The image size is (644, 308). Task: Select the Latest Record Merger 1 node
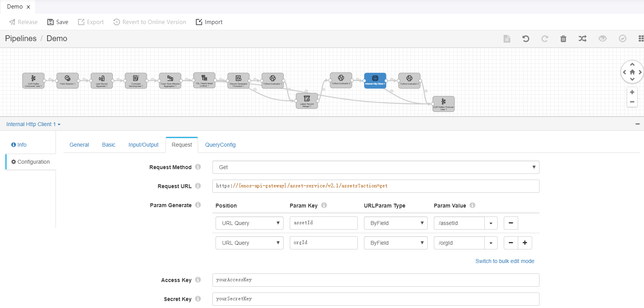click(307, 101)
